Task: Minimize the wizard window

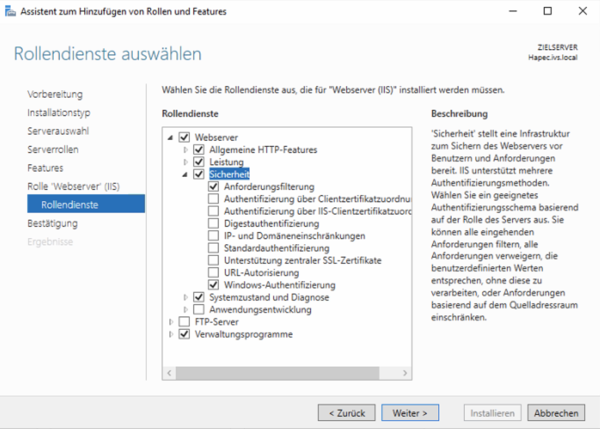Action: 513,11
